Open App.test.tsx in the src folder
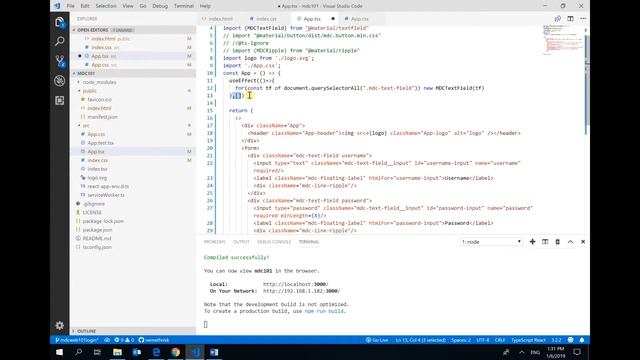 pyautogui.click(x=100, y=143)
